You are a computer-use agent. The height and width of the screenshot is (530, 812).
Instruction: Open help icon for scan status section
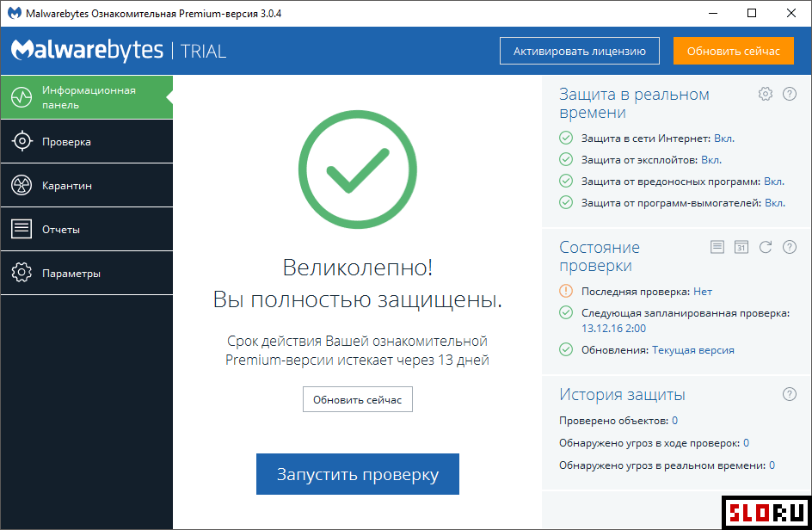(790, 247)
